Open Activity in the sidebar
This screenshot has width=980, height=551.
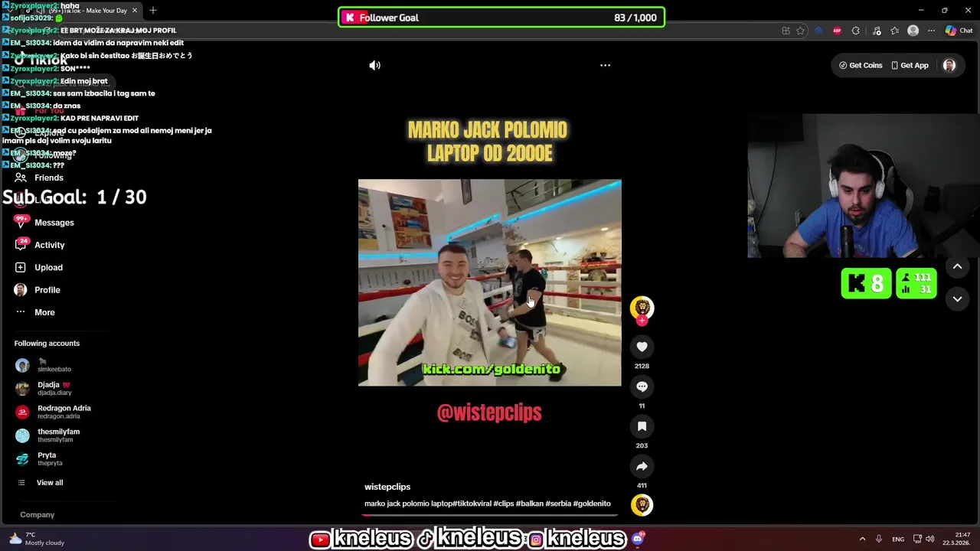pyautogui.click(x=40, y=245)
